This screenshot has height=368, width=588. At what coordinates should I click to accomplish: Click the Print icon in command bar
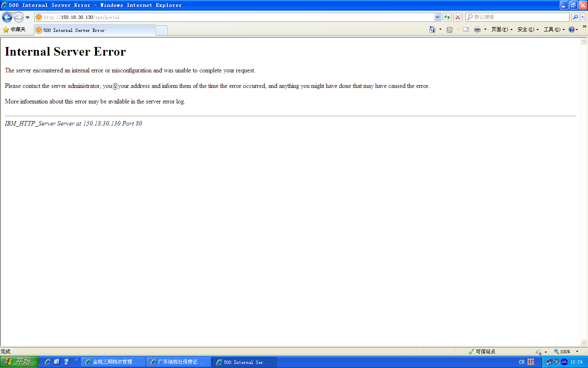coord(477,29)
